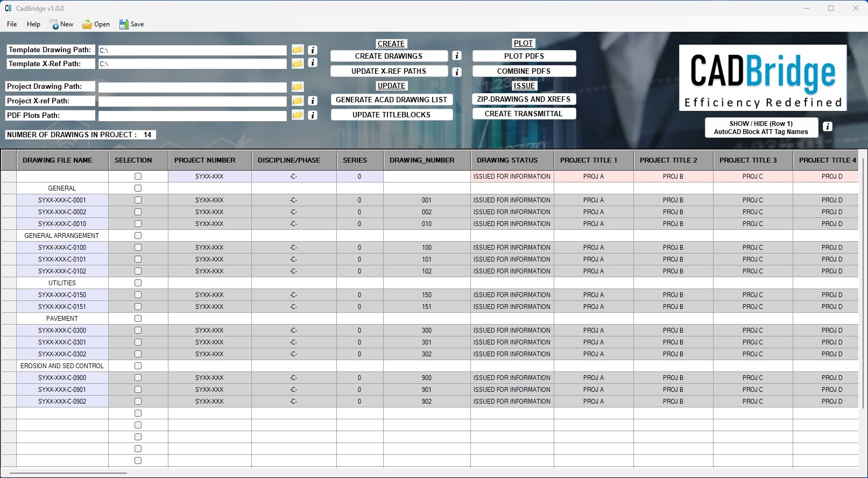This screenshot has height=478, width=868.
Task: Click the Template X-Ref Path input field
Action: (x=192, y=64)
